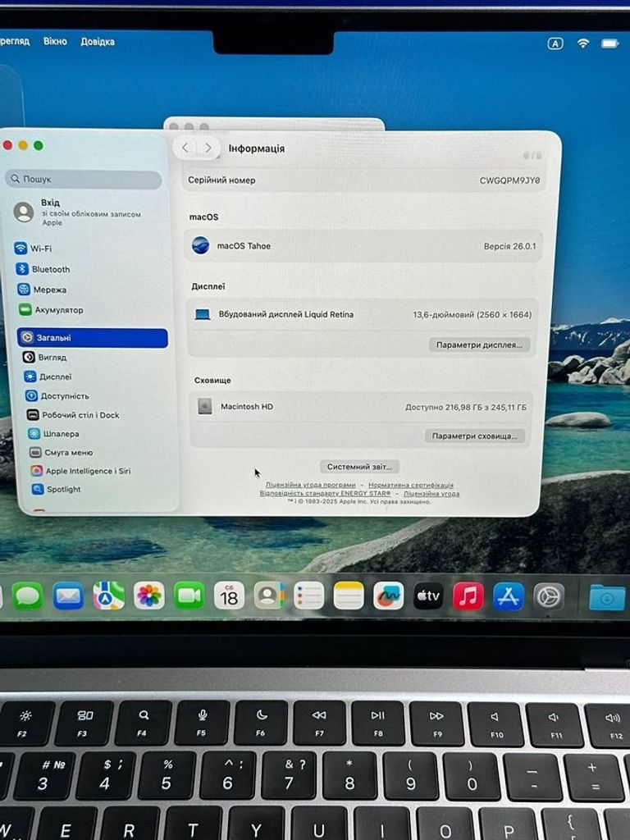The image size is (630, 840).
Task: Open FaceTime in the Dock
Action: point(189,596)
